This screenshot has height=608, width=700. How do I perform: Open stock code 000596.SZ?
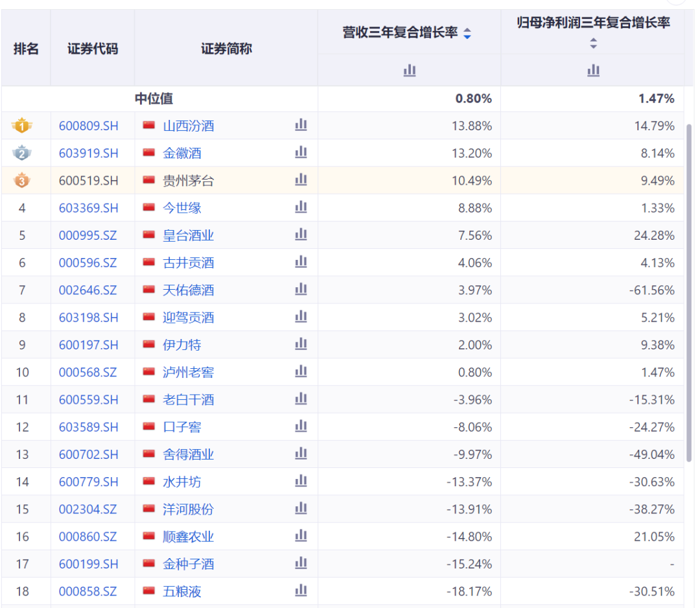[88, 263]
